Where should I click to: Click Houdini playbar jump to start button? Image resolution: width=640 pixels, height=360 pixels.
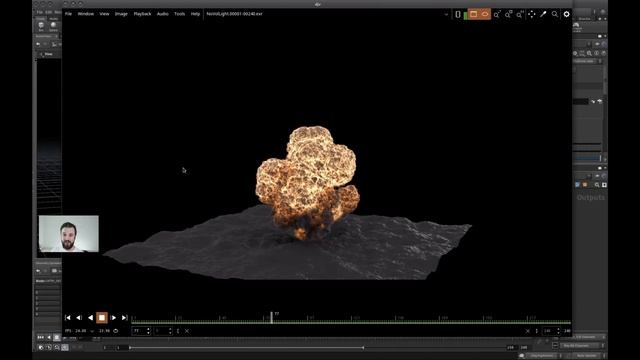click(x=40, y=338)
